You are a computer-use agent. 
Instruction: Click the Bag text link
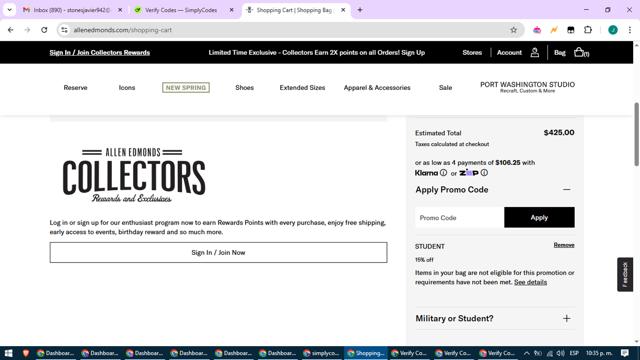pos(560,52)
